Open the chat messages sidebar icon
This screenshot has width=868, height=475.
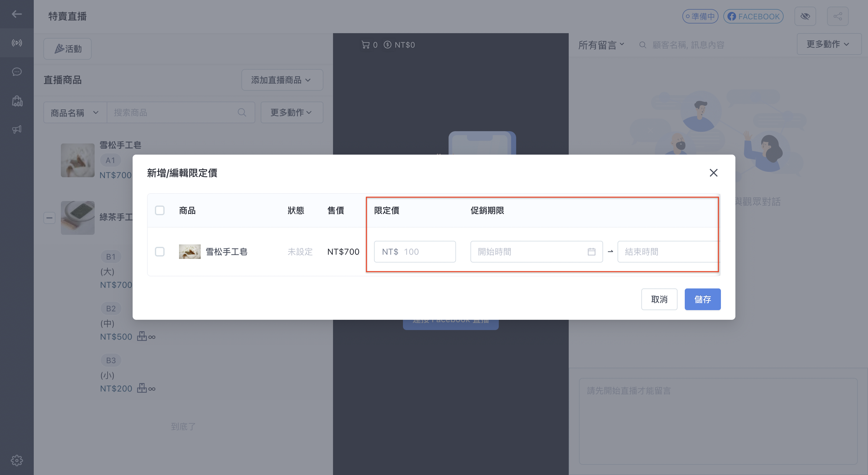coord(17,72)
